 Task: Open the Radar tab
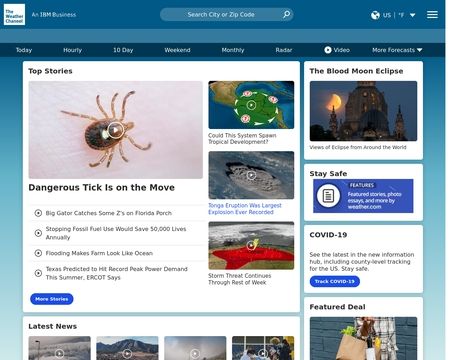284,50
